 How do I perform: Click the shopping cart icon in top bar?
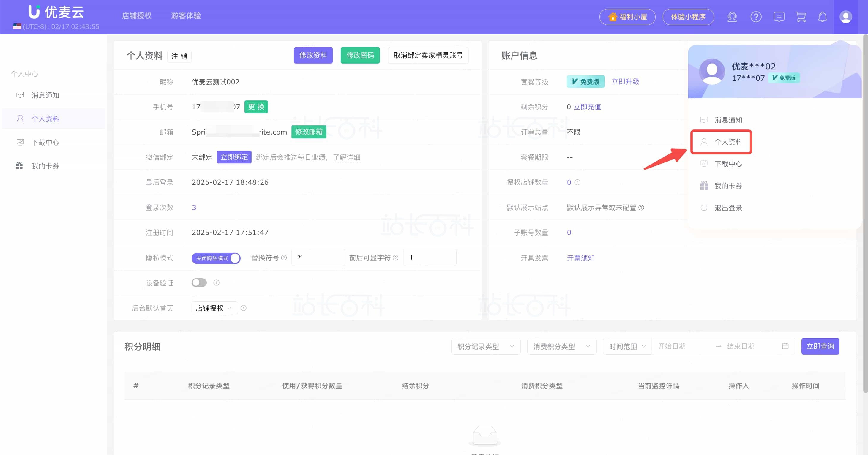[801, 17]
